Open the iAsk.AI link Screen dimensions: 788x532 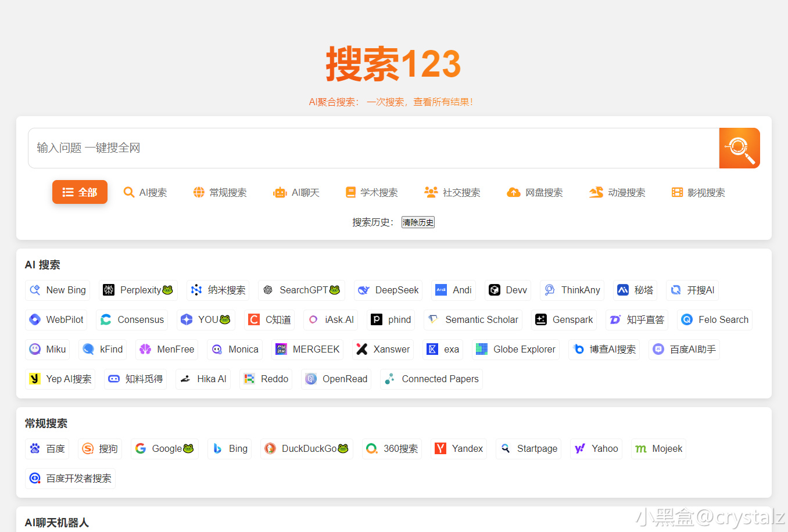(331, 319)
